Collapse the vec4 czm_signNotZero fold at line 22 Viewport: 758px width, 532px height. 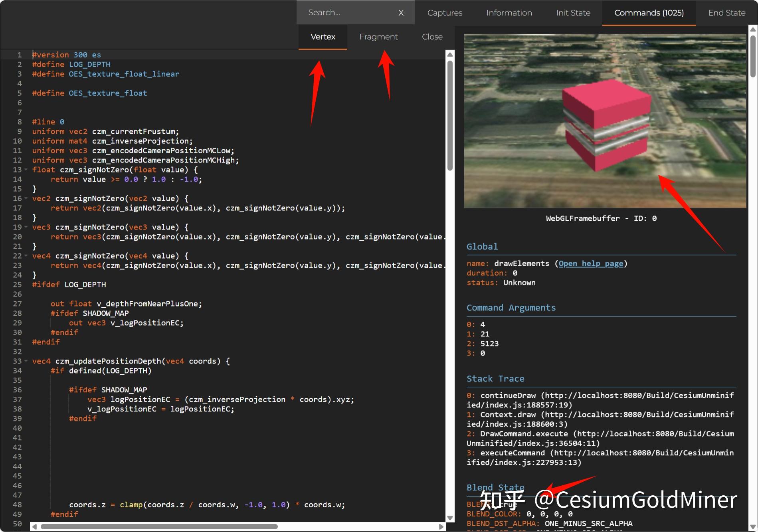click(26, 256)
